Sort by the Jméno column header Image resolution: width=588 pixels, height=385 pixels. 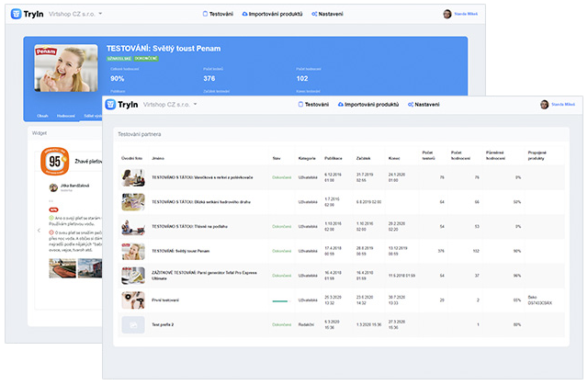pyautogui.click(x=158, y=158)
